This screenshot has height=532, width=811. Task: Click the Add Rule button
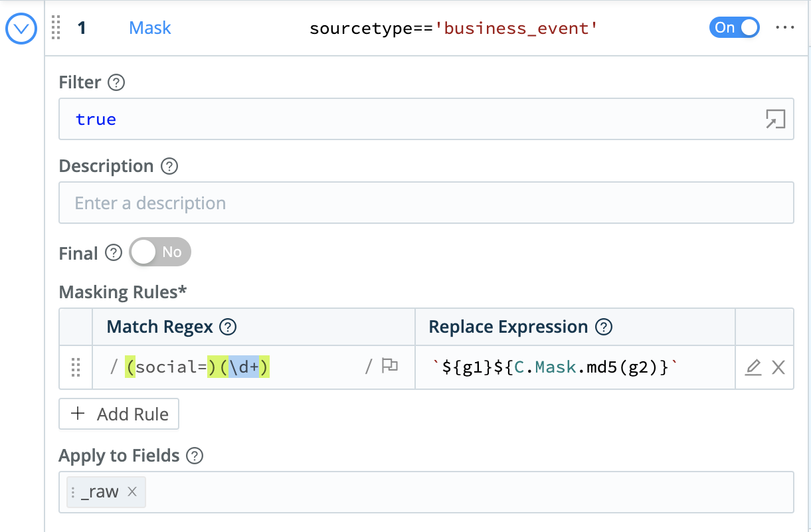pyautogui.click(x=118, y=414)
